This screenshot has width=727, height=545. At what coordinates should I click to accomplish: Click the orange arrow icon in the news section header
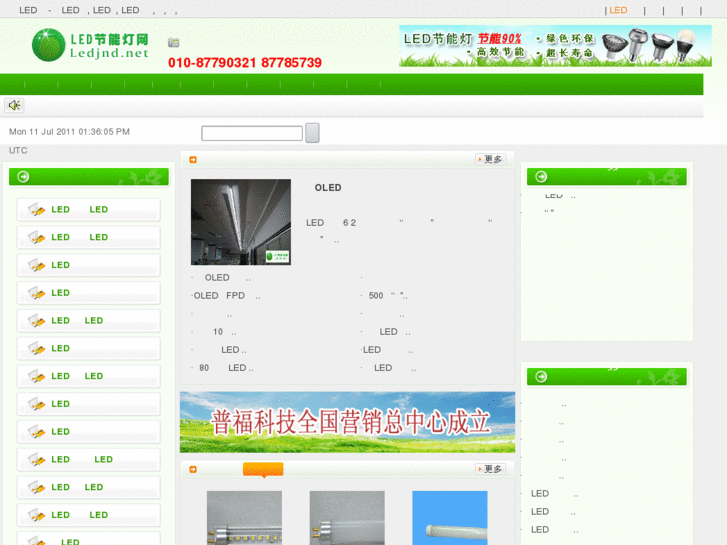pos(193,160)
